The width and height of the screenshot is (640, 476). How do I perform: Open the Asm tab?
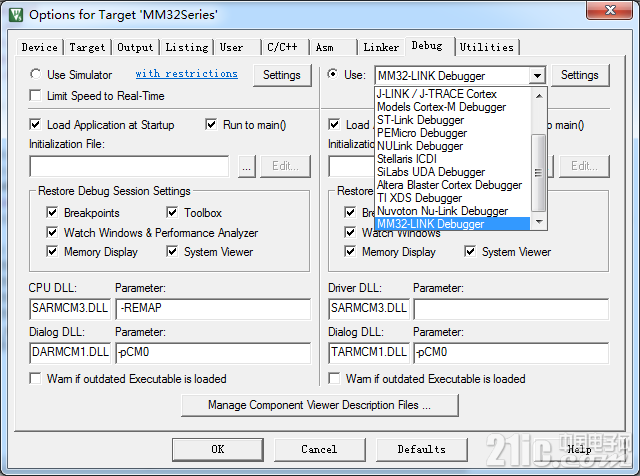(333, 47)
